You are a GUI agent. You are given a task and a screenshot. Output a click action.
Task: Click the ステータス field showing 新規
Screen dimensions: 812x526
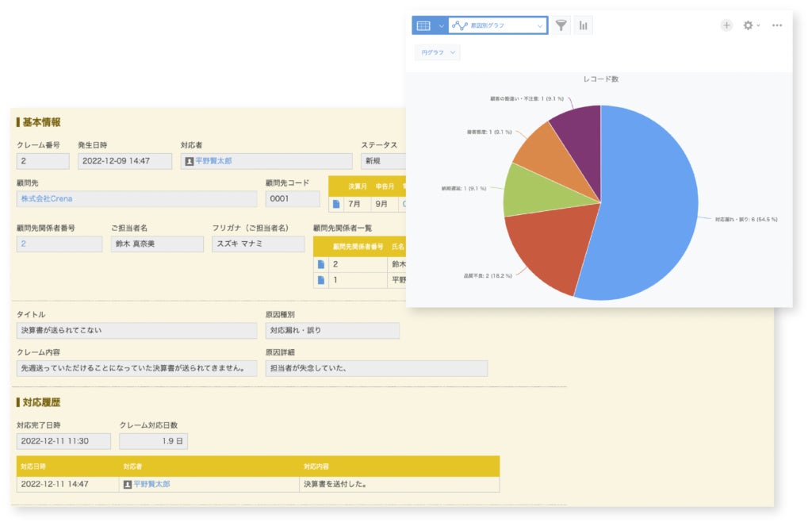[383, 161]
